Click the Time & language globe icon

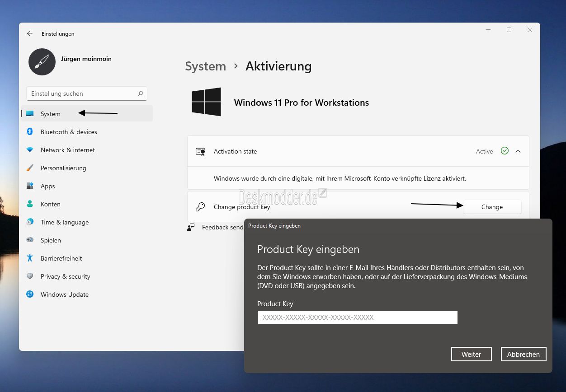[x=30, y=222]
